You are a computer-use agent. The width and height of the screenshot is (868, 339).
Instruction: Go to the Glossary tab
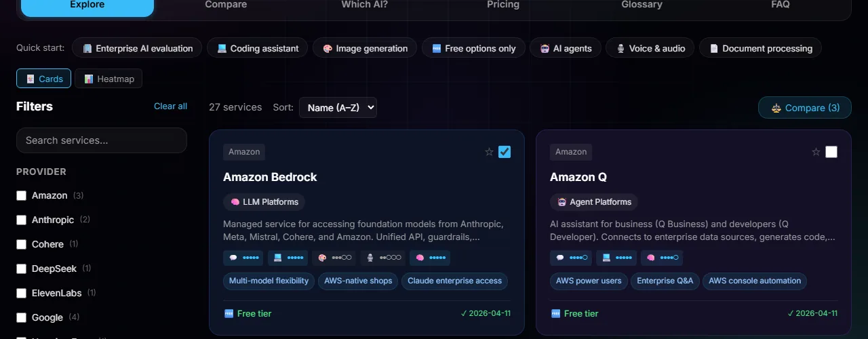coord(642,5)
